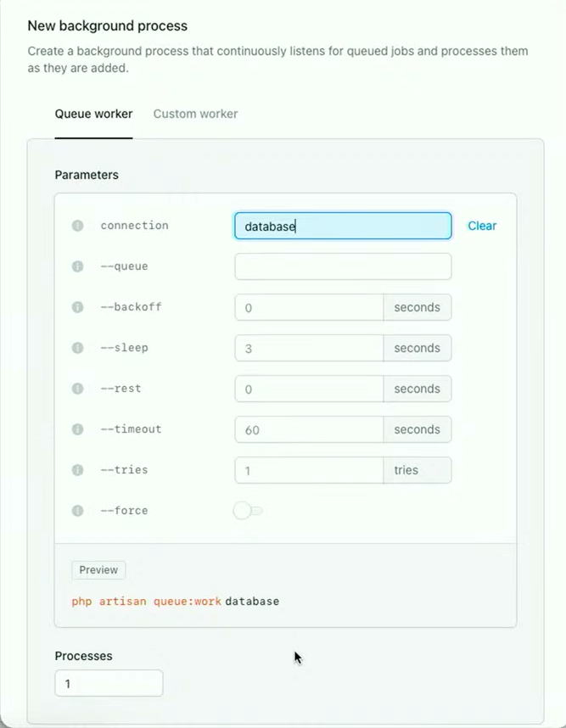Click the --sleep seconds input
This screenshot has width=566, height=728.
(x=309, y=348)
